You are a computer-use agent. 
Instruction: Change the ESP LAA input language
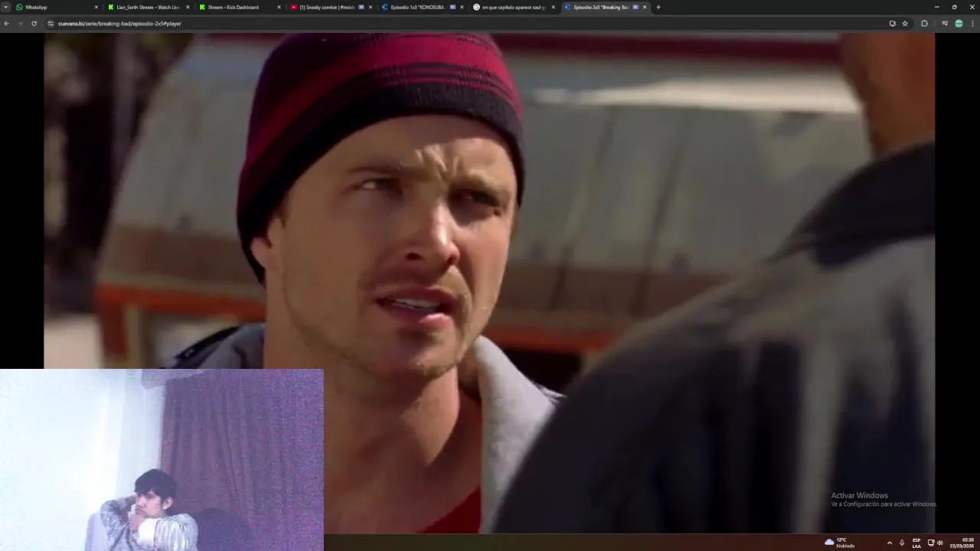tap(916, 543)
